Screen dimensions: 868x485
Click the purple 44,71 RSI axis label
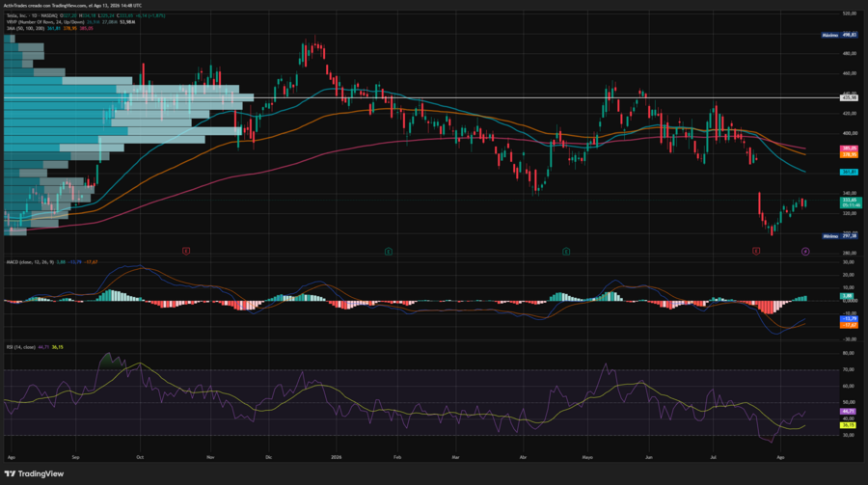[848, 412]
